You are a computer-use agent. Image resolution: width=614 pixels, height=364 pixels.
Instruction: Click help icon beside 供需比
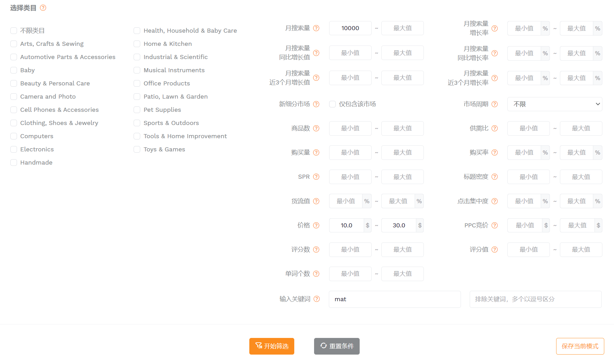[x=495, y=128]
